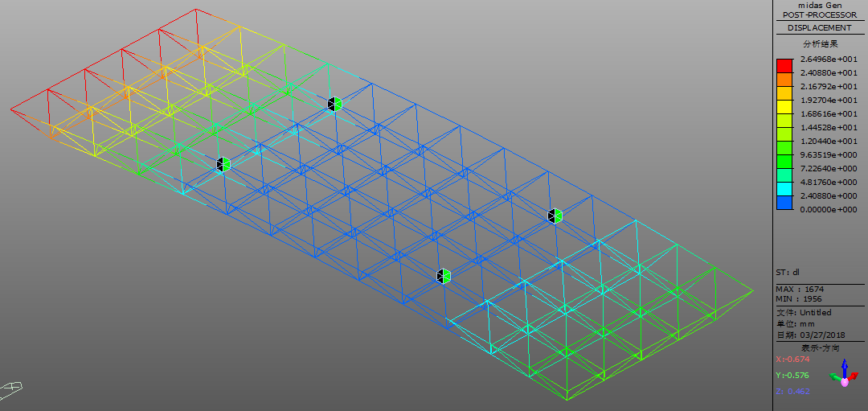868x411 pixels.
Task: Click the '表示-方向' view direction heading
Action: click(x=821, y=347)
